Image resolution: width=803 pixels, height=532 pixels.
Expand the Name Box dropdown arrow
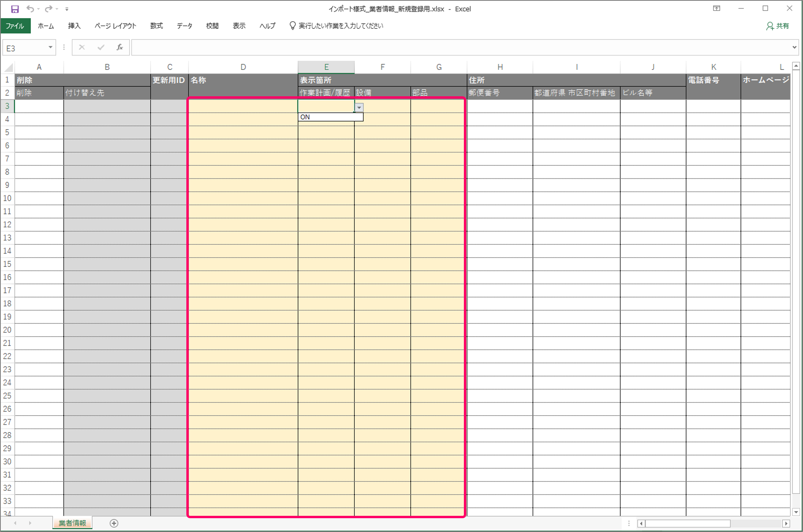(51, 47)
